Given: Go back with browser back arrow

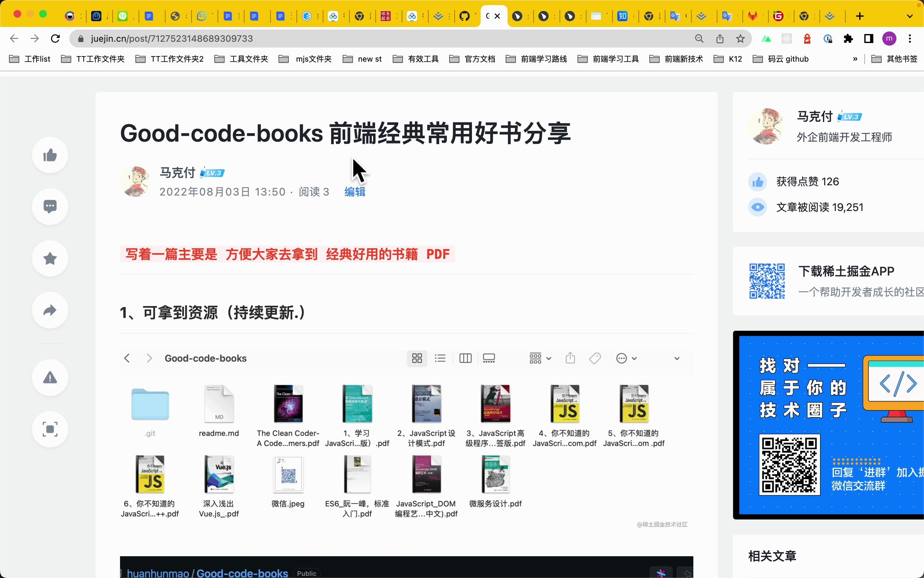Looking at the screenshot, I should coord(14,39).
